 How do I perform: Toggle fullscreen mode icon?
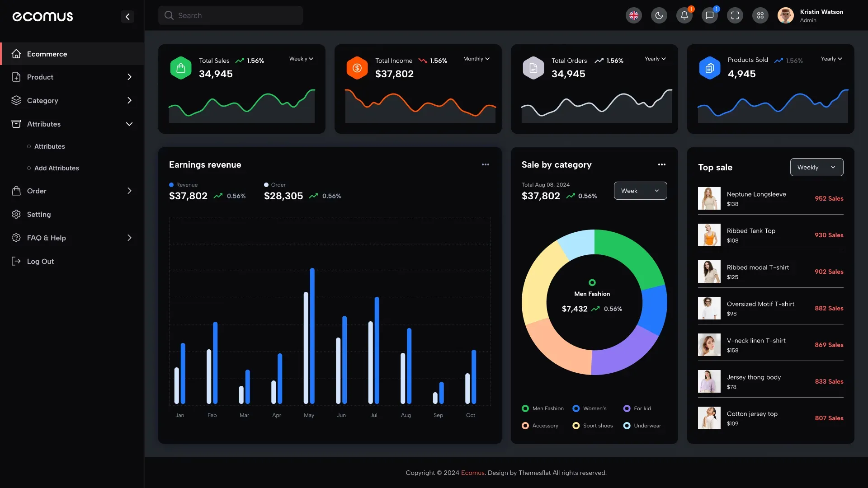click(x=735, y=15)
